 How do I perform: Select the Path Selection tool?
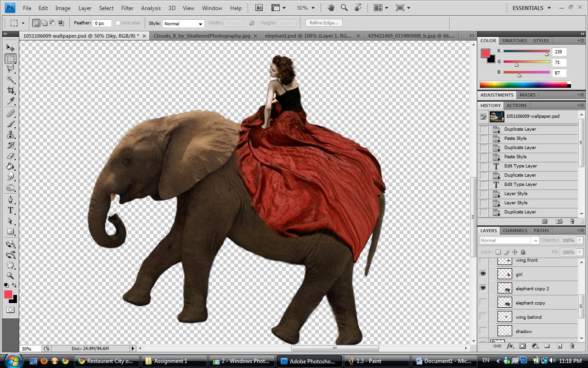coord(11,221)
